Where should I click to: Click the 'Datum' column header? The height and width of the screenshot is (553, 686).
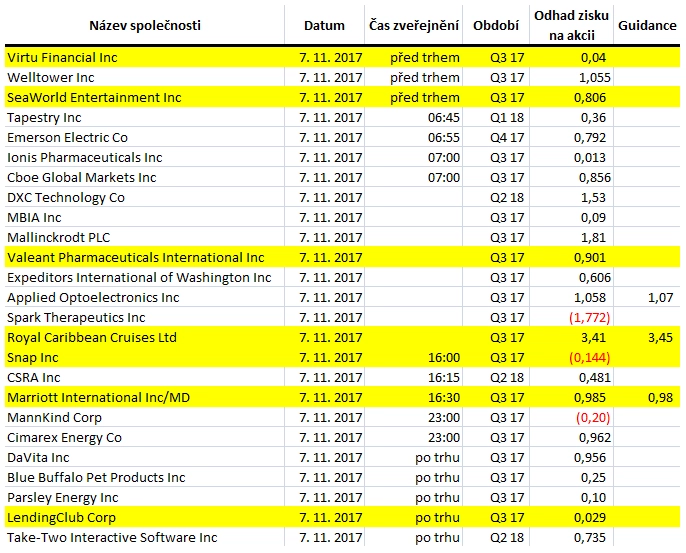tap(324, 25)
